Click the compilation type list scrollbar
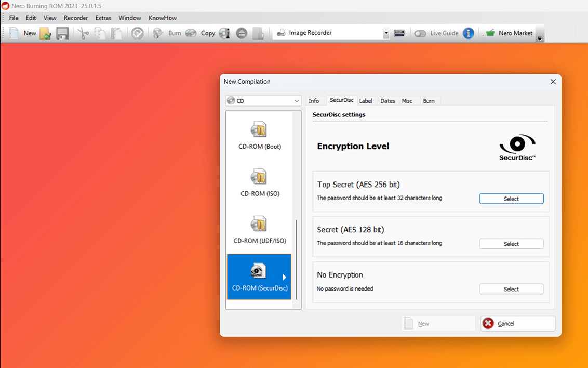Viewport: 588px width, 368px height. [296, 259]
